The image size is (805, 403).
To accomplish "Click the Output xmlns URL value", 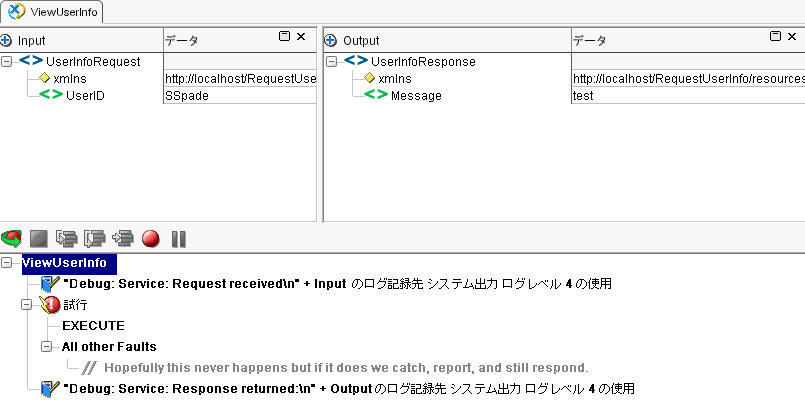I will [688, 79].
